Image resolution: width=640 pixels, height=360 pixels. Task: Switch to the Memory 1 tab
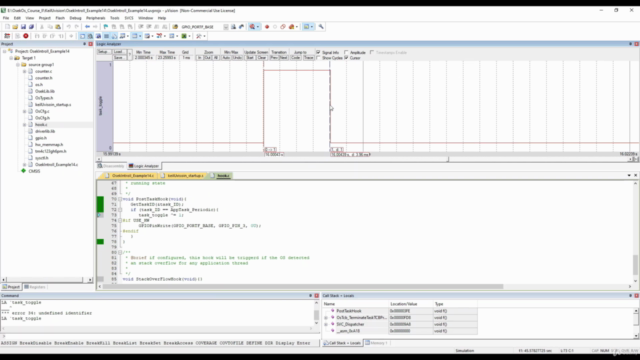(x=376, y=343)
